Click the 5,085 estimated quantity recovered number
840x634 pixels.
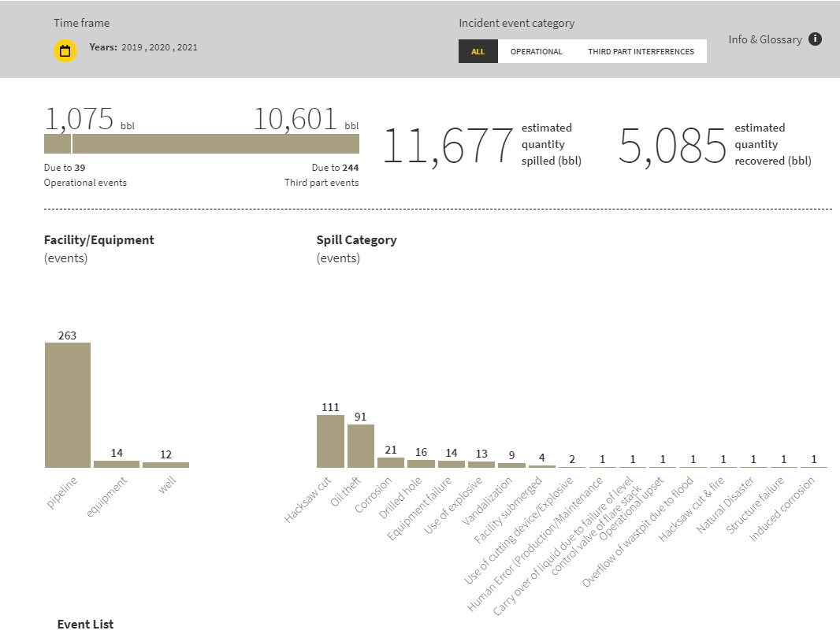tap(672, 146)
